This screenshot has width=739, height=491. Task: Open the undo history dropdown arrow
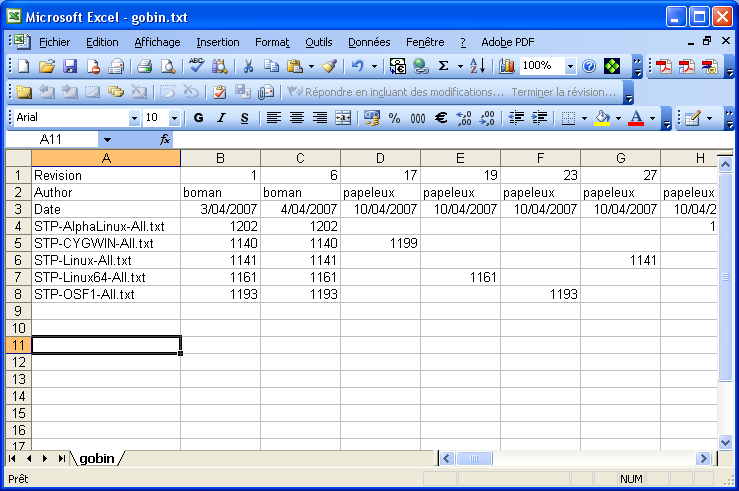[375, 66]
